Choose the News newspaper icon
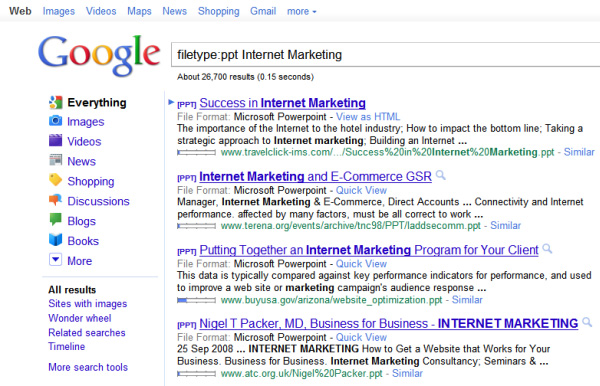Screen dimensions: 600x386 (55, 160)
